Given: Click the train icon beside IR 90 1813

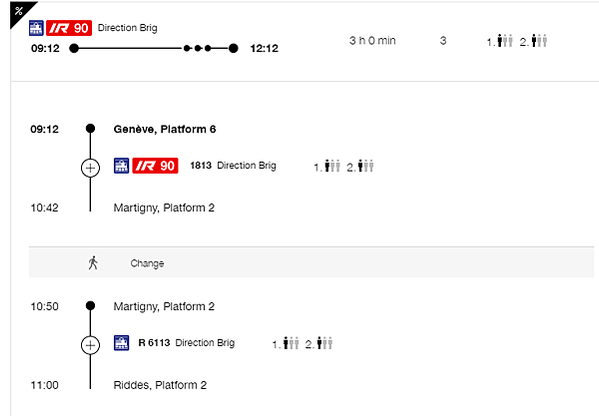Looking at the screenshot, I should pos(121,165).
